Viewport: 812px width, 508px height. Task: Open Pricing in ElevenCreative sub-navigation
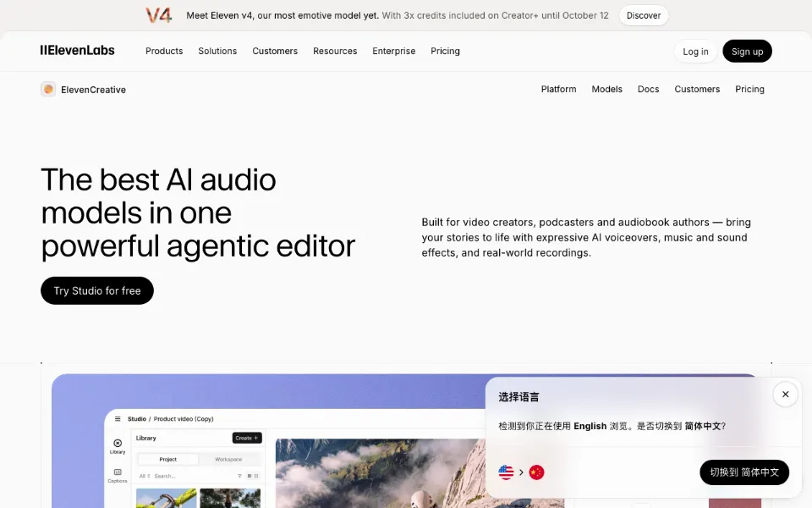point(749,89)
